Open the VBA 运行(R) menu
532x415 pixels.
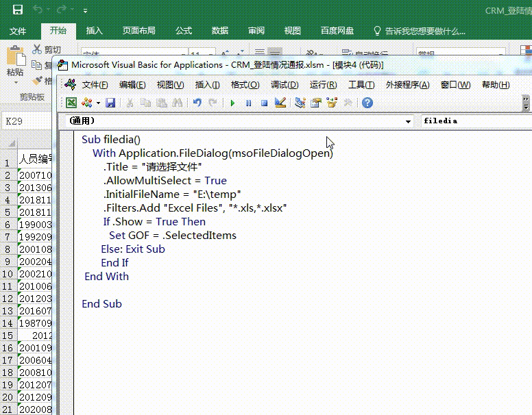coord(324,85)
